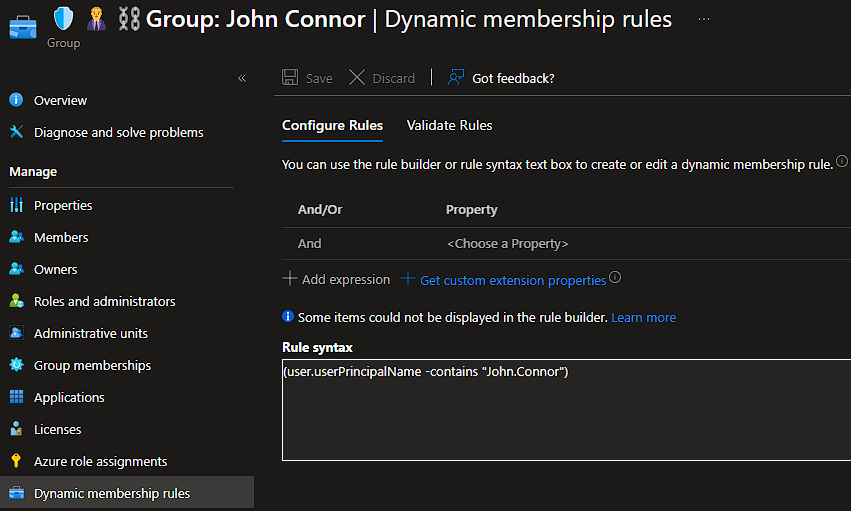The height and width of the screenshot is (511, 851).
Task: Click the Manage section heading
Action: click(33, 172)
